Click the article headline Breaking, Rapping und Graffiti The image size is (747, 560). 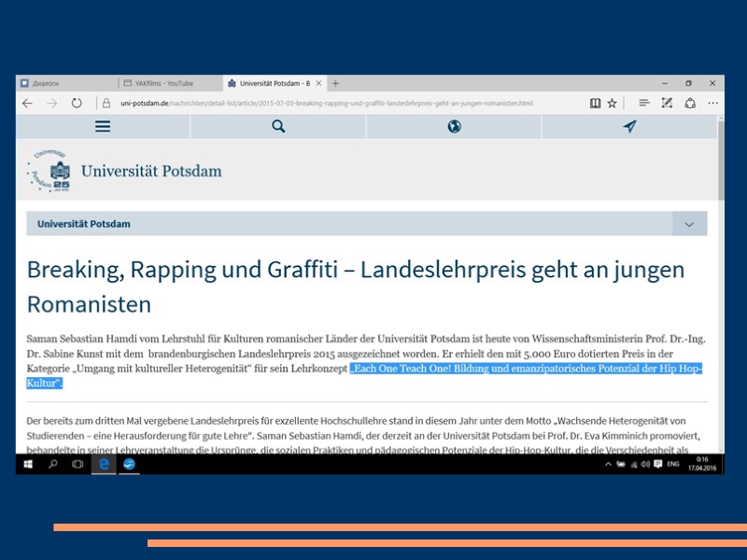[356, 287]
